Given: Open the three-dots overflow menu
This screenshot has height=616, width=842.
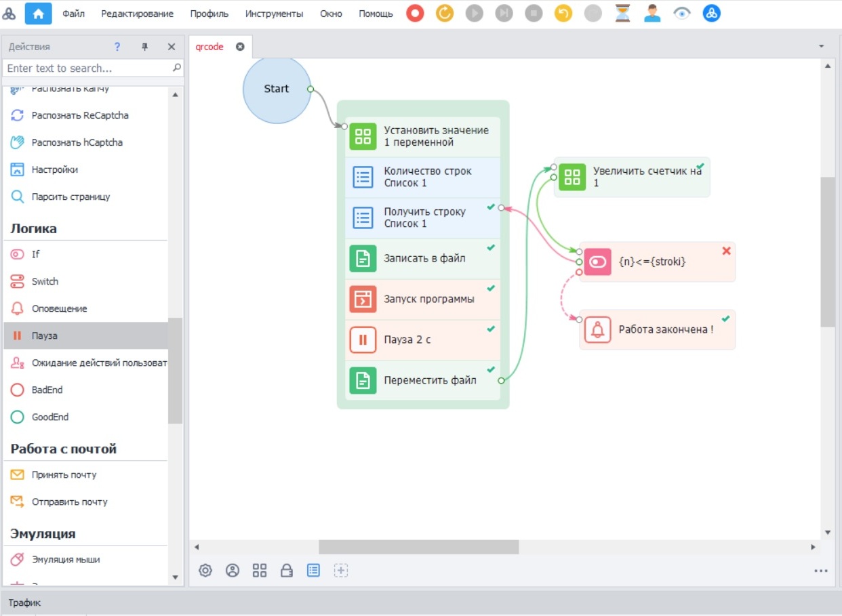Looking at the screenshot, I should coord(820,571).
